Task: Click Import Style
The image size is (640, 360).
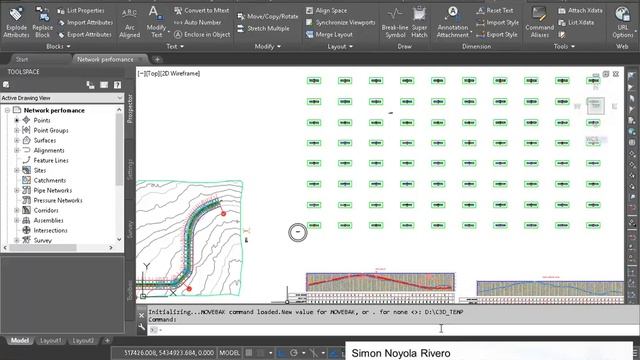Action: pyautogui.click(x=498, y=22)
